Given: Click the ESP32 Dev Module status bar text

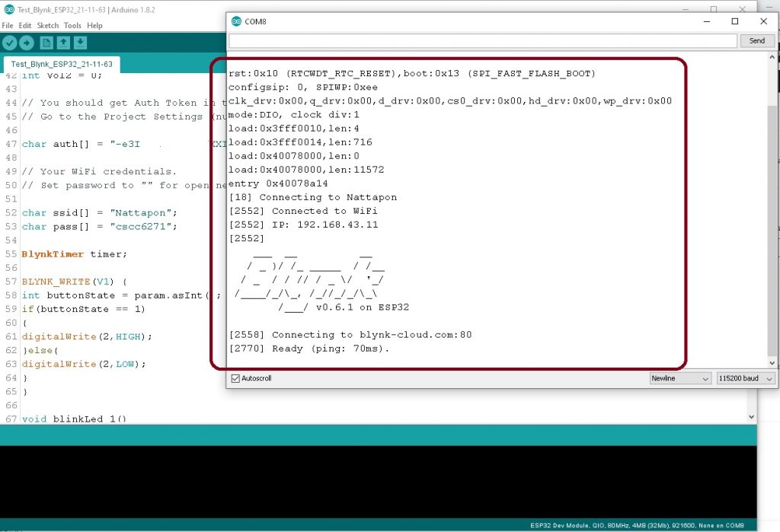Looking at the screenshot, I should (x=638, y=526).
